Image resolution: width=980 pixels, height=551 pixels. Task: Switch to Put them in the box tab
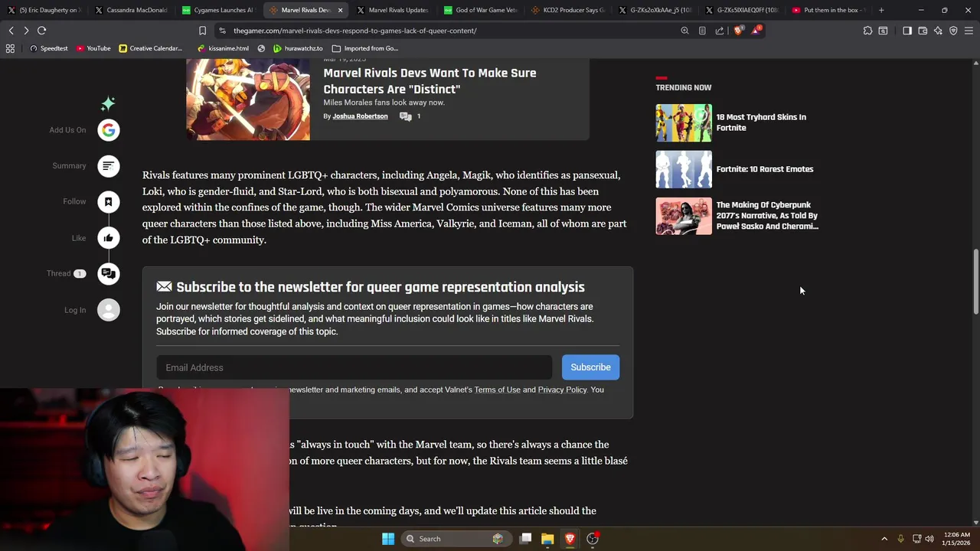coord(830,10)
